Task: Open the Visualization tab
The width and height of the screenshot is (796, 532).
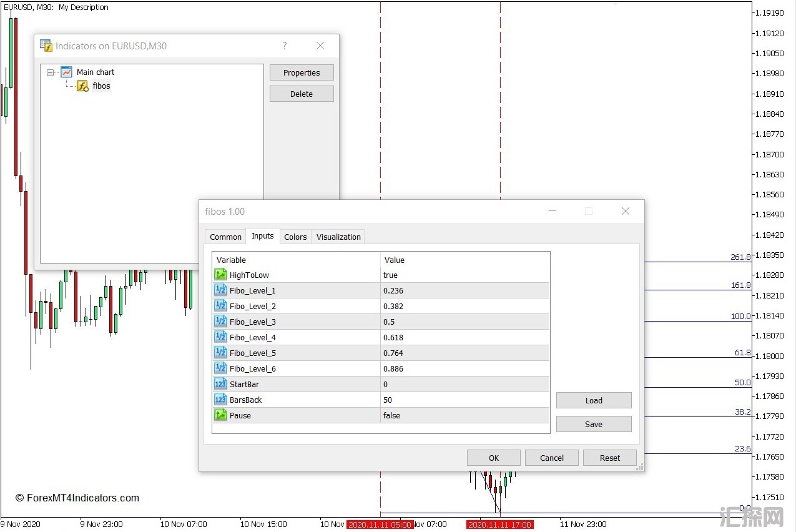Action: 338,237
